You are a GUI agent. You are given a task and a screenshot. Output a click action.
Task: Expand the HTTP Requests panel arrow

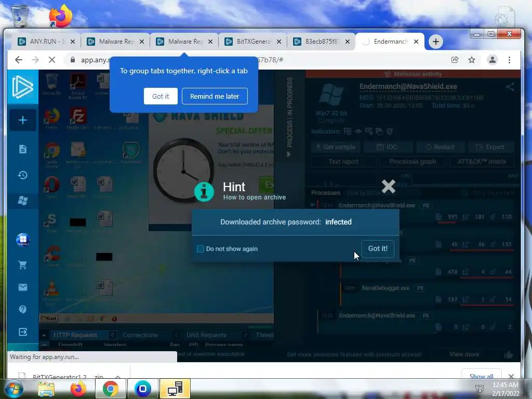tap(44, 335)
